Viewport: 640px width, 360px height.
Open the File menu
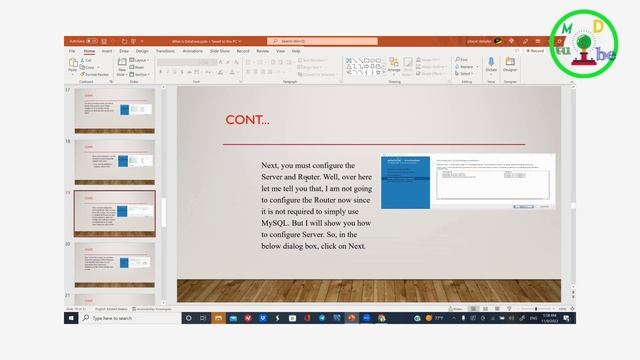tap(72, 51)
